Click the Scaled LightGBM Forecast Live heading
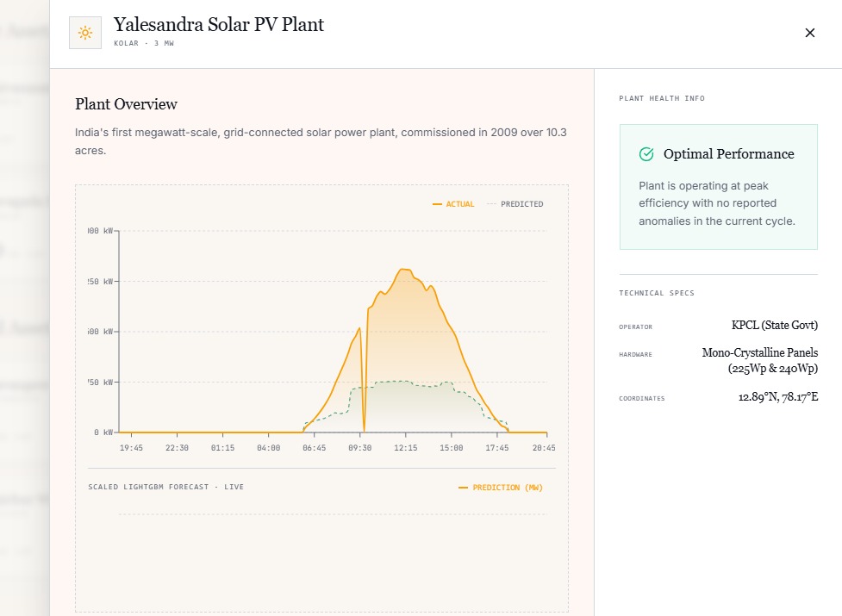The image size is (842, 616). click(166, 487)
